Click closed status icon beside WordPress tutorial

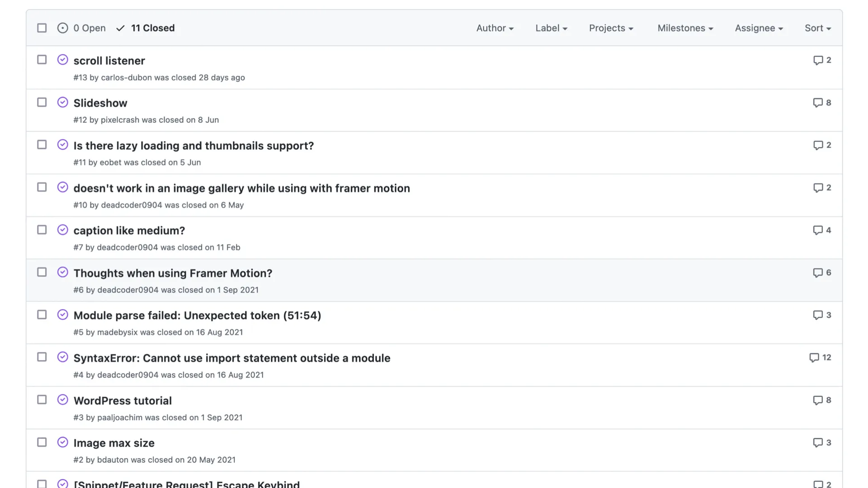point(63,400)
